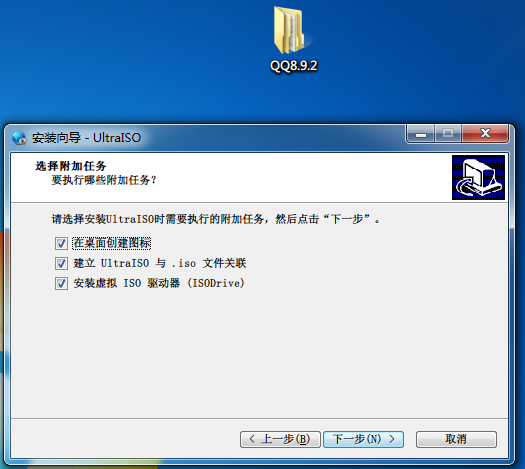
Task: Cancel the installation with 取消
Action: 456,439
